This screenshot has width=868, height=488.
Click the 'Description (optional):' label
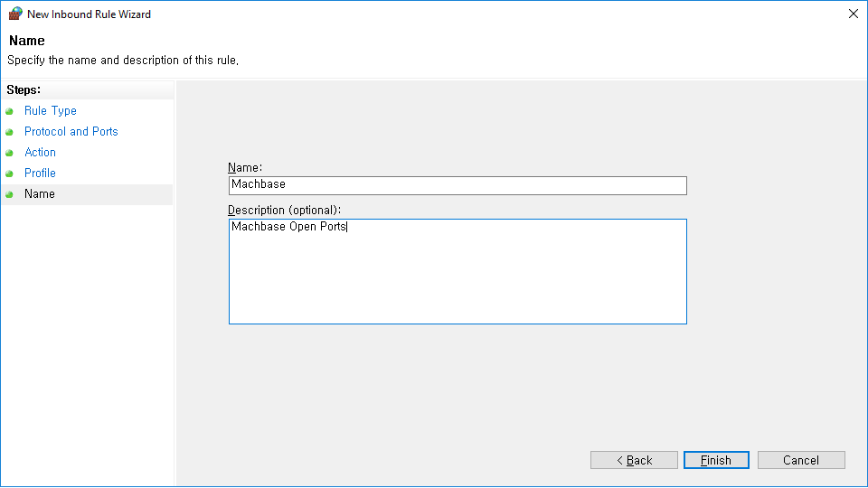point(284,211)
